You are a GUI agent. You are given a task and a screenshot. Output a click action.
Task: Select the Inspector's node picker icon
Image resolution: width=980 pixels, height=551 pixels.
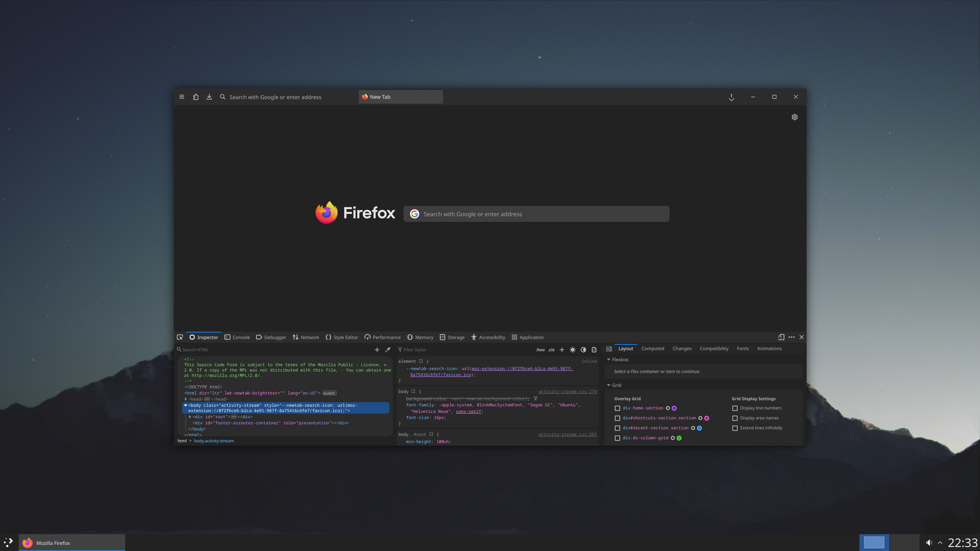tap(180, 337)
